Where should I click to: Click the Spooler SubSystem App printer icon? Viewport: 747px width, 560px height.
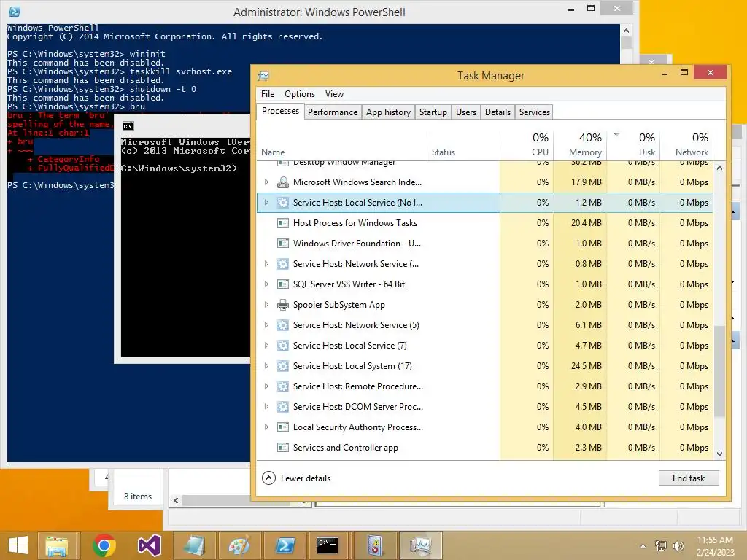(283, 305)
